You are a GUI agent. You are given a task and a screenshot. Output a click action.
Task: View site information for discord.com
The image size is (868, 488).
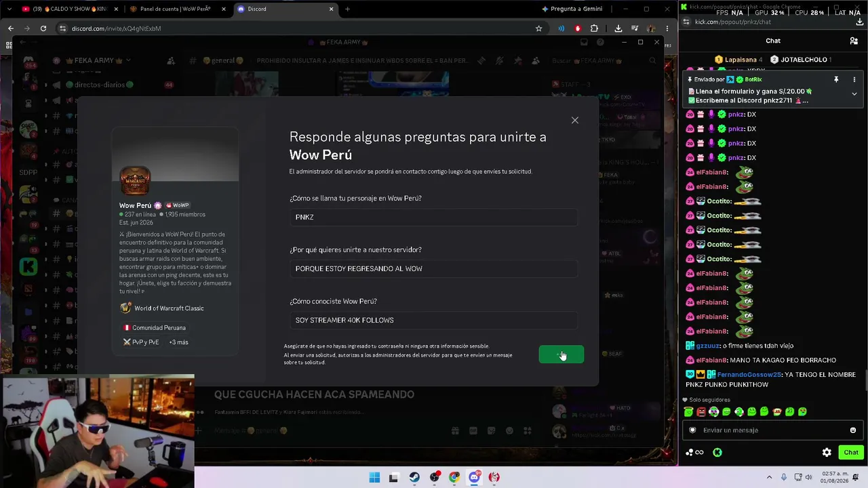click(63, 28)
